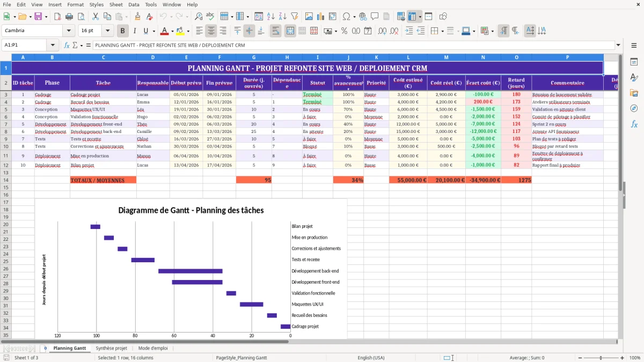Click the Undo arrow icon
Image resolution: width=644 pixels, height=362 pixels.
(x=164, y=17)
